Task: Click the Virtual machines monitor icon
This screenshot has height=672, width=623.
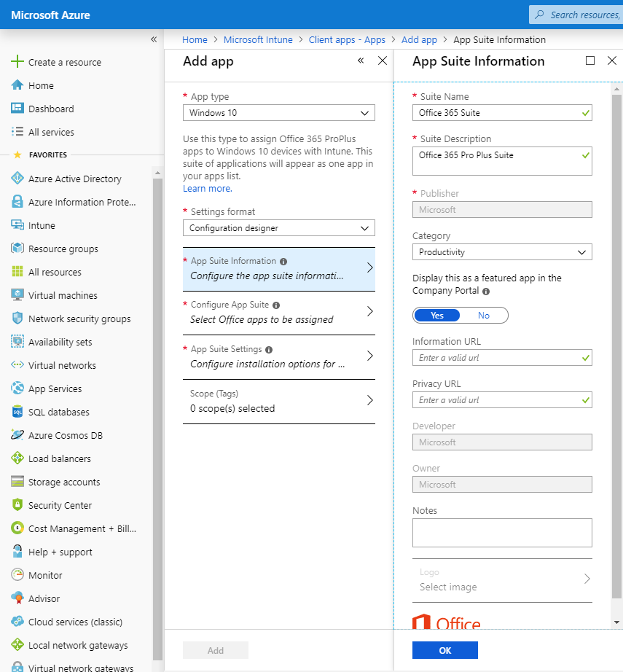Action: pos(17,295)
